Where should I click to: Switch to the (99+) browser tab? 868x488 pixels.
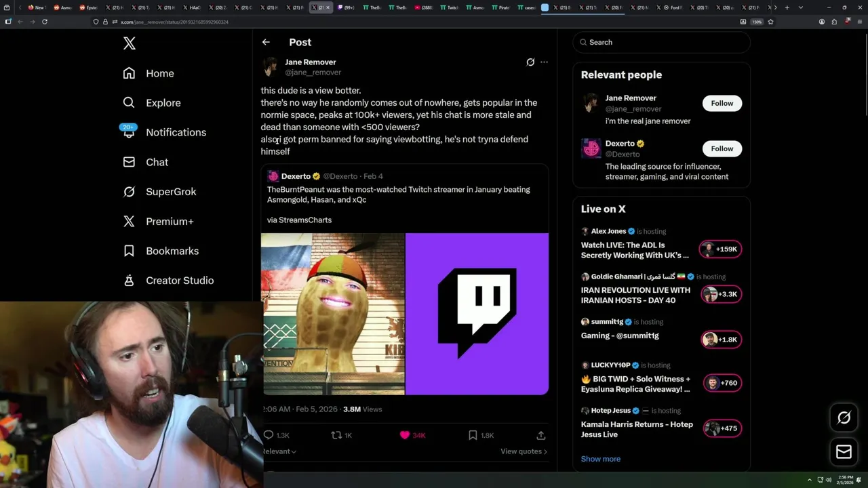tap(346, 7)
